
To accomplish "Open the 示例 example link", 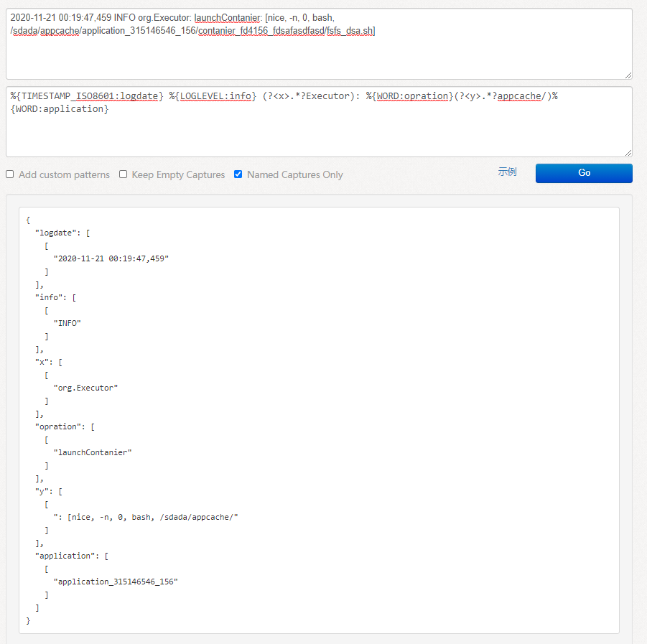I will point(507,171).
